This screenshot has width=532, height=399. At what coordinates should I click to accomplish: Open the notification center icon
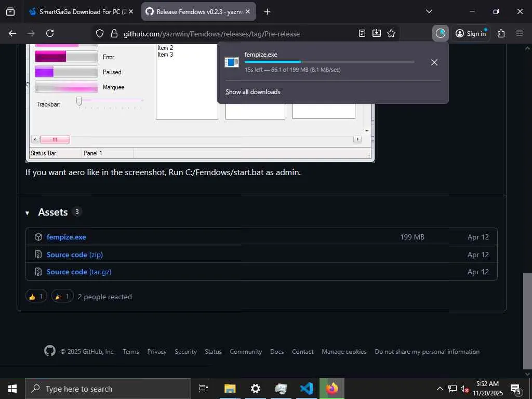516,389
